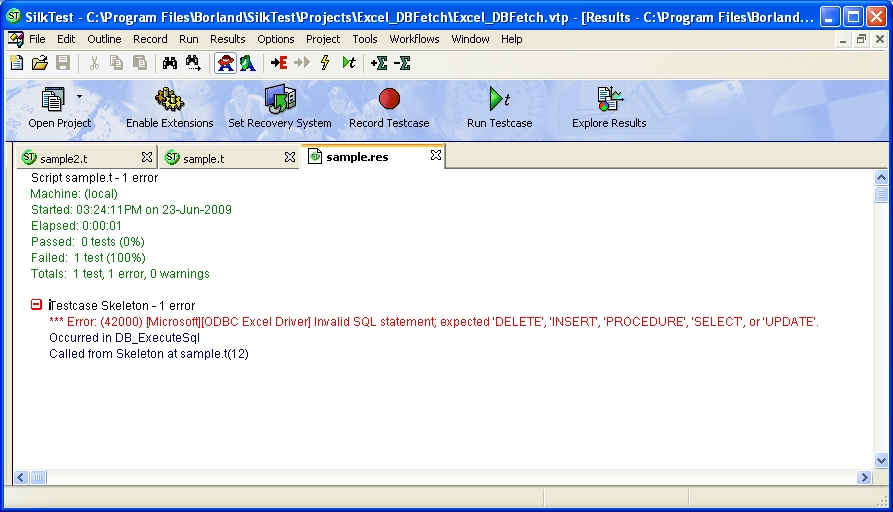Image resolution: width=893 pixels, height=512 pixels.
Task: Click the Open file folder icon
Action: coord(39,63)
